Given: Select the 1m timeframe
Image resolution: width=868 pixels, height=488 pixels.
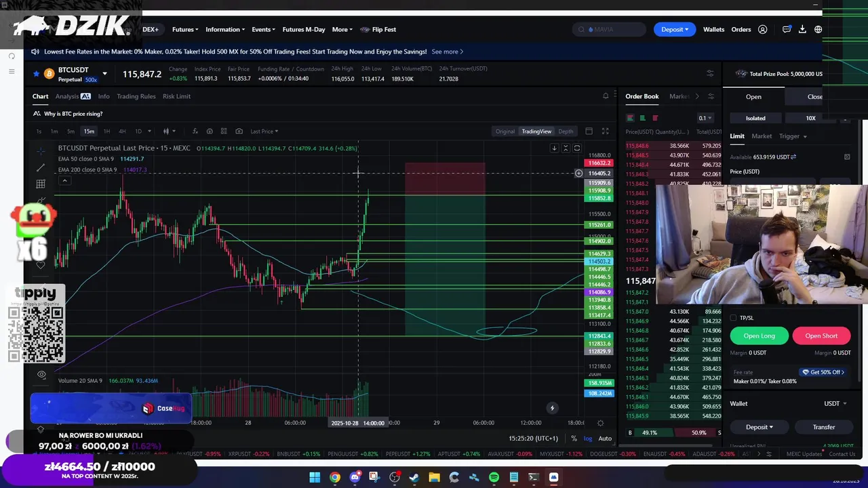Looking at the screenshot, I should point(54,131).
